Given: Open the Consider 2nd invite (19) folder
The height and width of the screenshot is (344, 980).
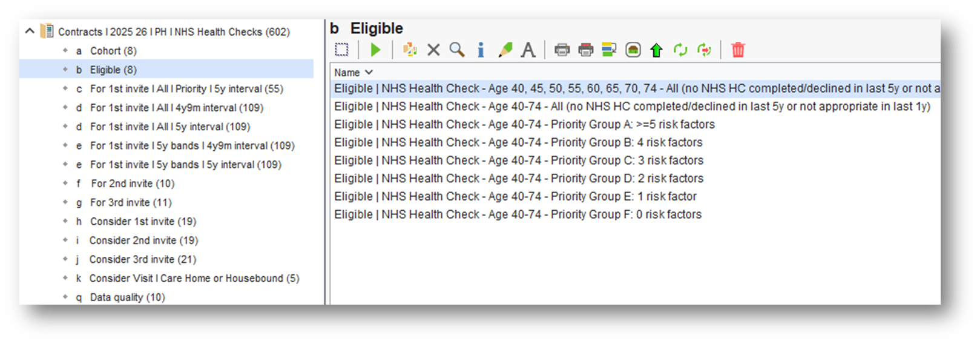Looking at the screenshot, I should coord(144,240).
